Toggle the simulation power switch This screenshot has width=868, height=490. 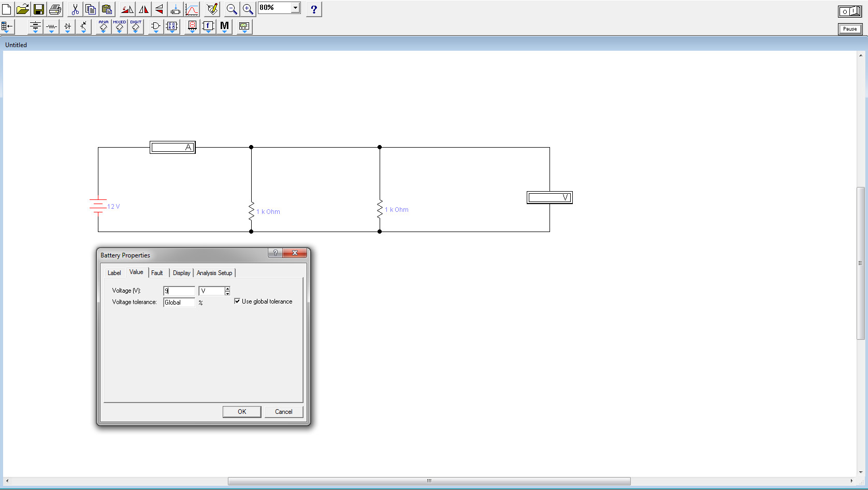click(850, 11)
